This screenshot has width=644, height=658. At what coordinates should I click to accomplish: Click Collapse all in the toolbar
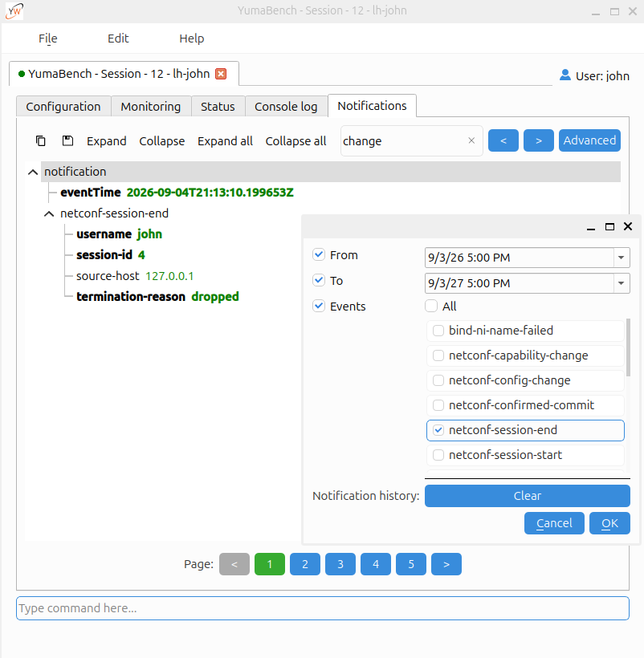click(x=296, y=141)
